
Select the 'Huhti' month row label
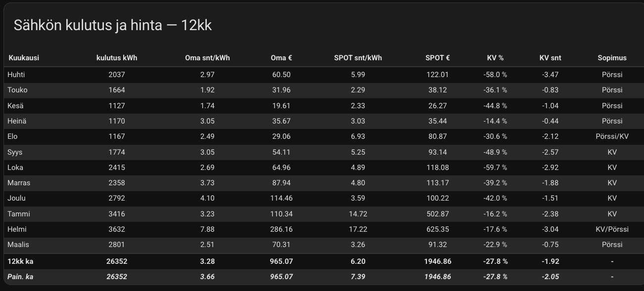[x=16, y=75]
